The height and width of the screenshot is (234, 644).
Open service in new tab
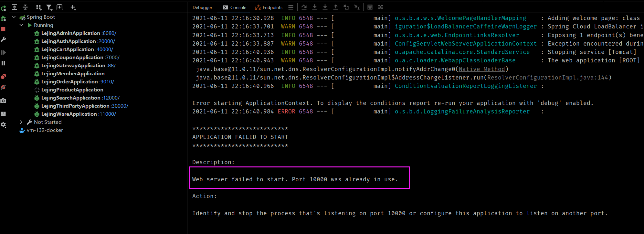[x=59, y=7]
